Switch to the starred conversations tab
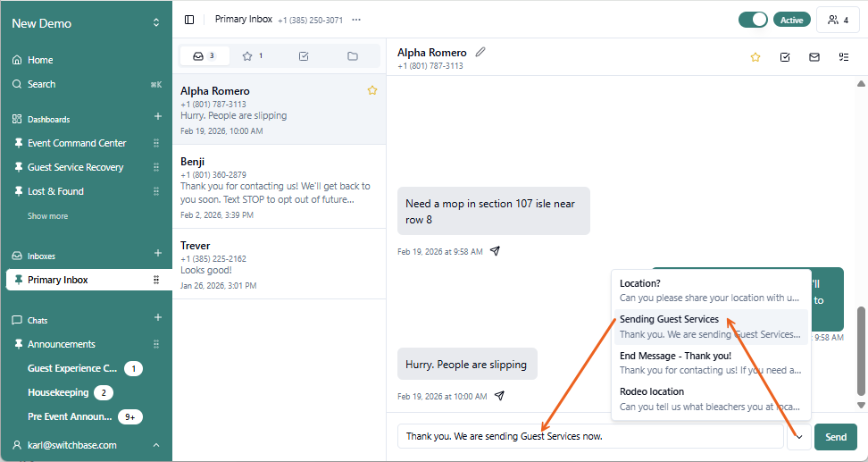 pyautogui.click(x=253, y=56)
